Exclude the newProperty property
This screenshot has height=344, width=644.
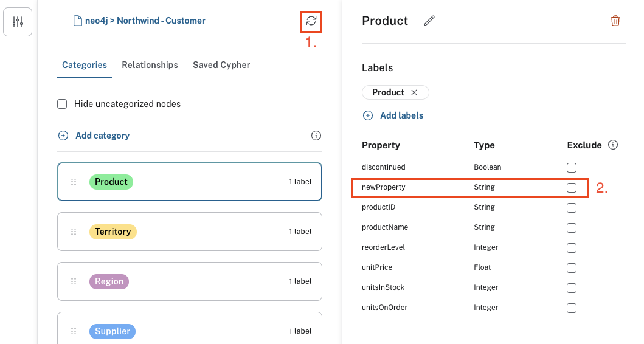[572, 188]
